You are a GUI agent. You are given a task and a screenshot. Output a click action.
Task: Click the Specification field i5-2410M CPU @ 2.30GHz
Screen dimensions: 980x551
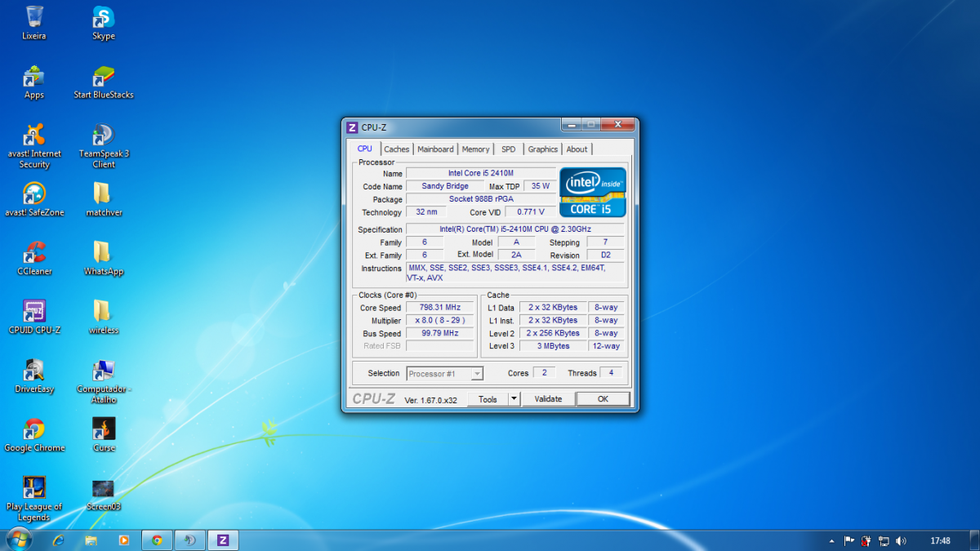(x=514, y=229)
